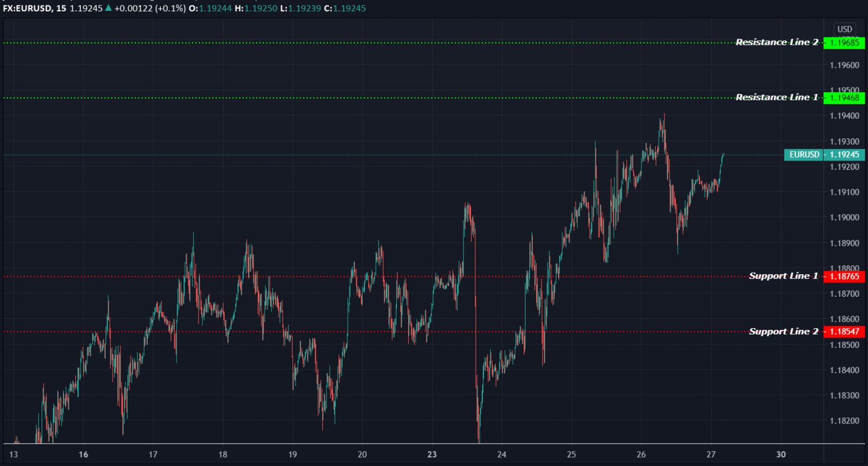Open the USD currency selector
This screenshot has width=868, height=466.
coord(845,29)
